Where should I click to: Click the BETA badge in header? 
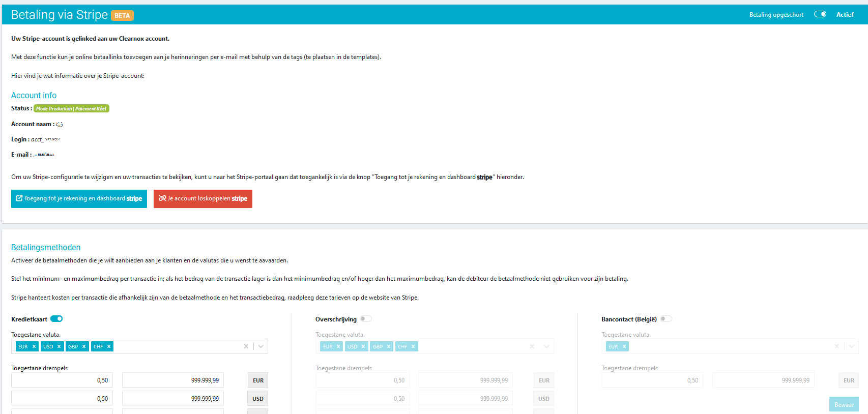pyautogui.click(x=122, y=16)
